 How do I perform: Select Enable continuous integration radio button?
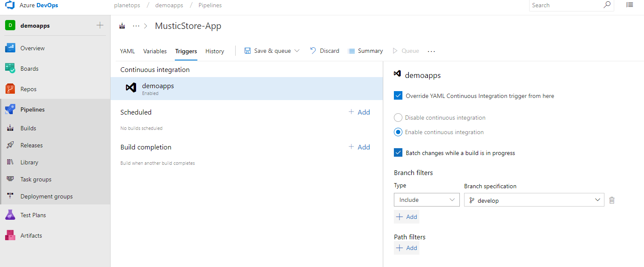[398, 132]
